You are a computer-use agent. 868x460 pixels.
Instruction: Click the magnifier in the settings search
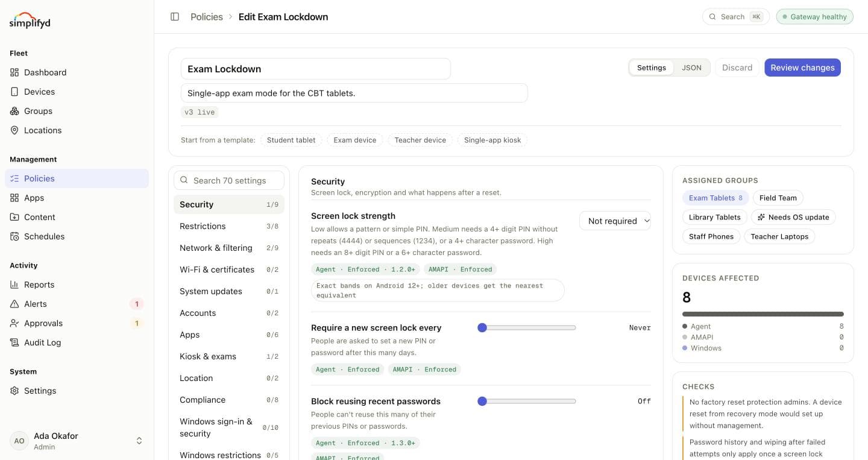(184, 180)
